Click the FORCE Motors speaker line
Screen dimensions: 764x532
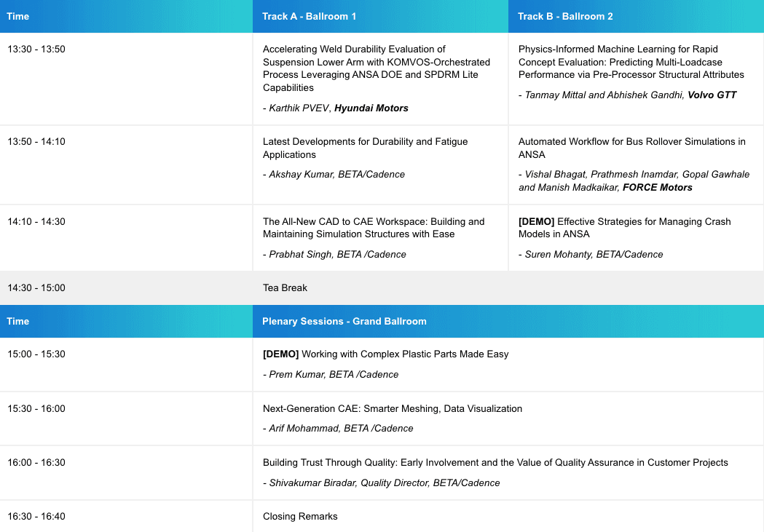(634, 180)
